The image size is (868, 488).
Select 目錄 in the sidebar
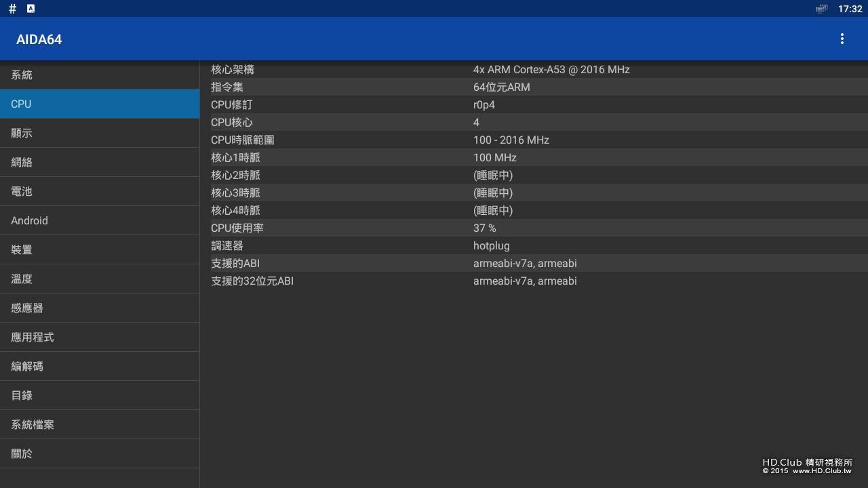click(x=100, y=395)
